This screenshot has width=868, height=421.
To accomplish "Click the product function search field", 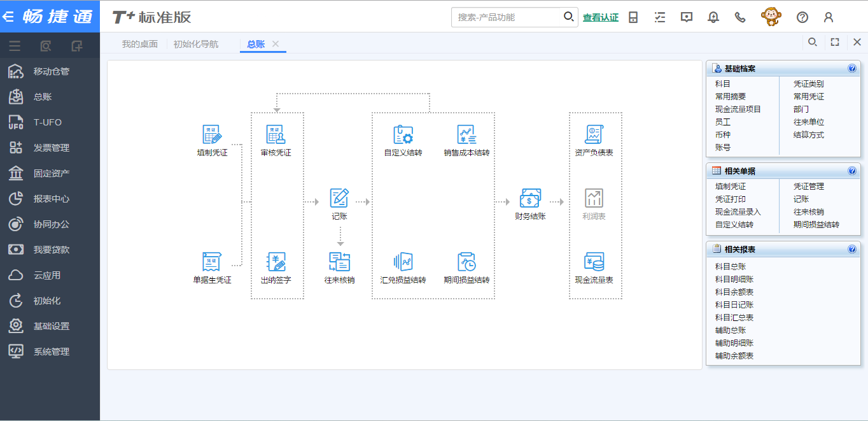I will tap(506, 17).
